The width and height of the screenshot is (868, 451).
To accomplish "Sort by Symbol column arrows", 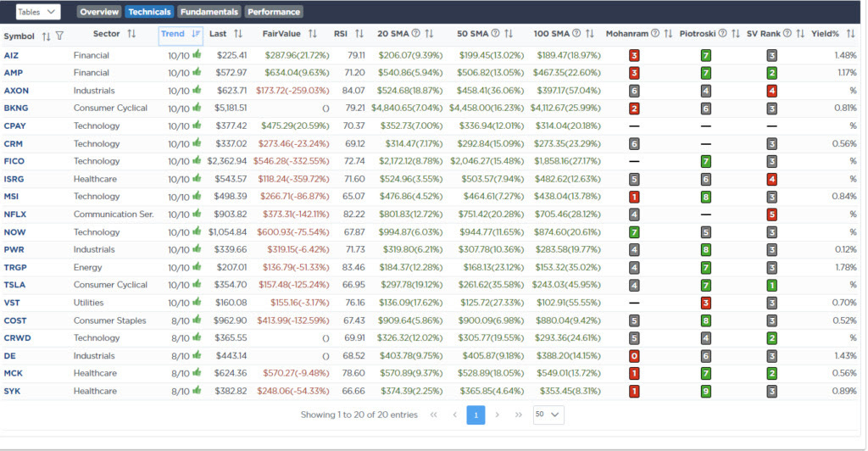I will (x=46, y=36).
